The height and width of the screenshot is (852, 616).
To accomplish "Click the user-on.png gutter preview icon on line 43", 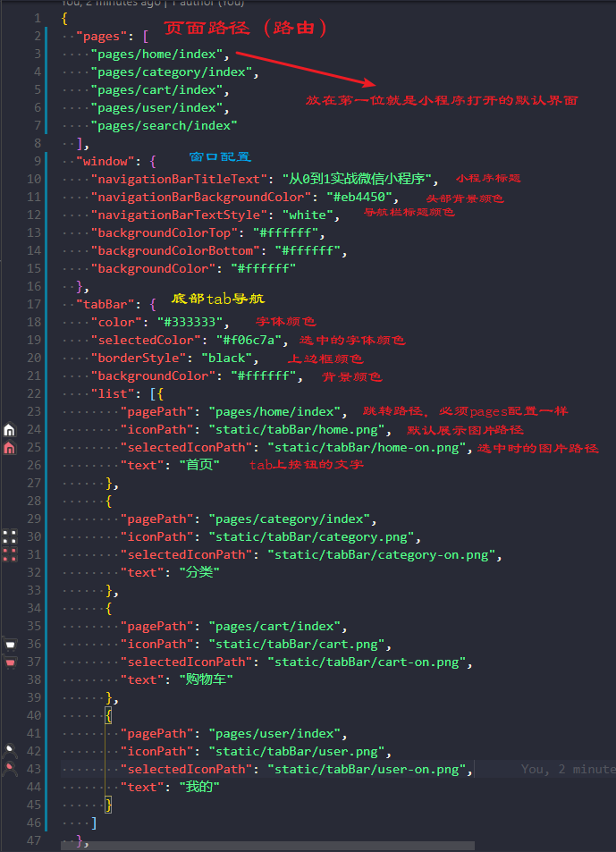I will (9, 770).
